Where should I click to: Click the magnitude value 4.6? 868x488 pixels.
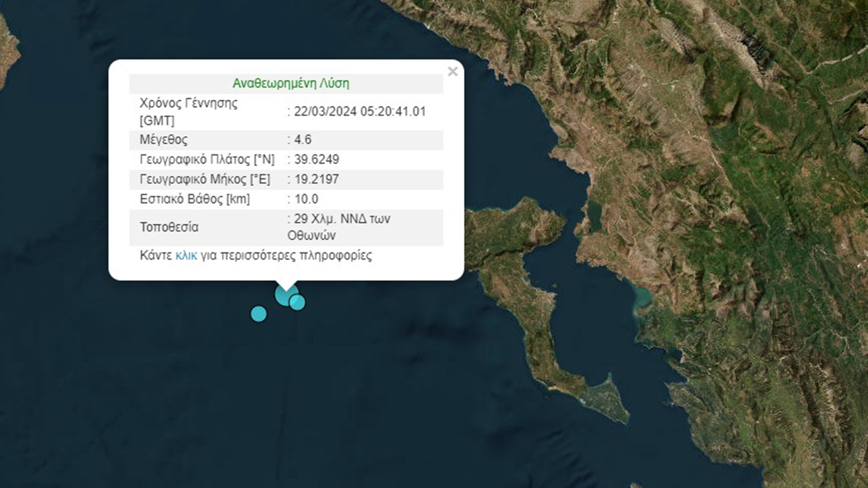(302, 140)
